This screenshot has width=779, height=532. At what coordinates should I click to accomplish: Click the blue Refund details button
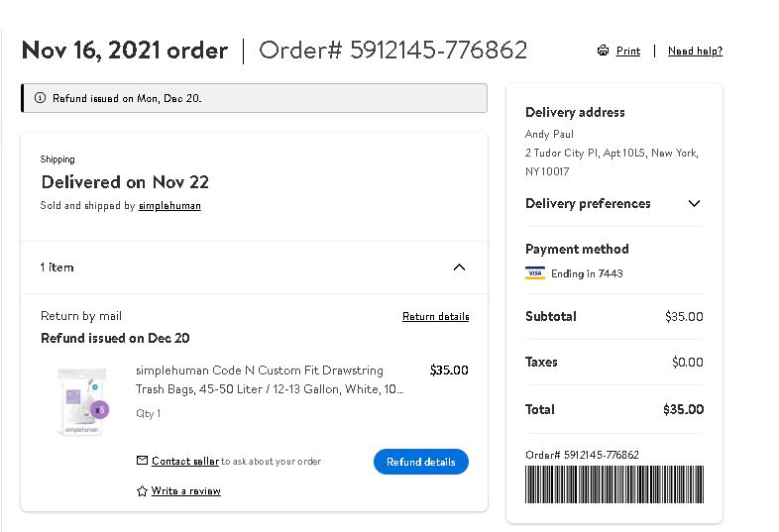click(x=421, y=462)
